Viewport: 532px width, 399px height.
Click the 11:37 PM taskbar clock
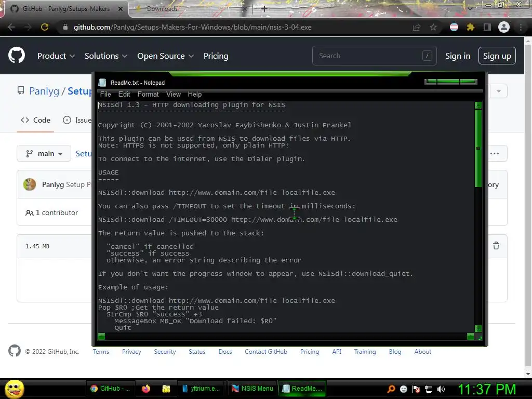coord(487,389)
